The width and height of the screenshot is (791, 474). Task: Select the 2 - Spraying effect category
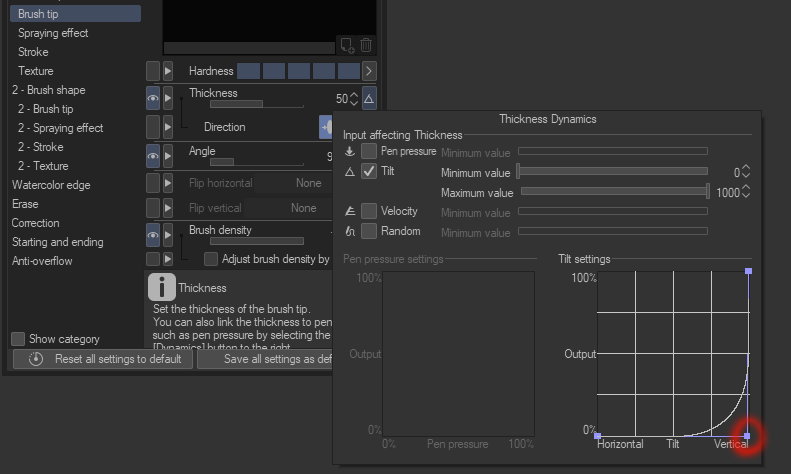61,128
